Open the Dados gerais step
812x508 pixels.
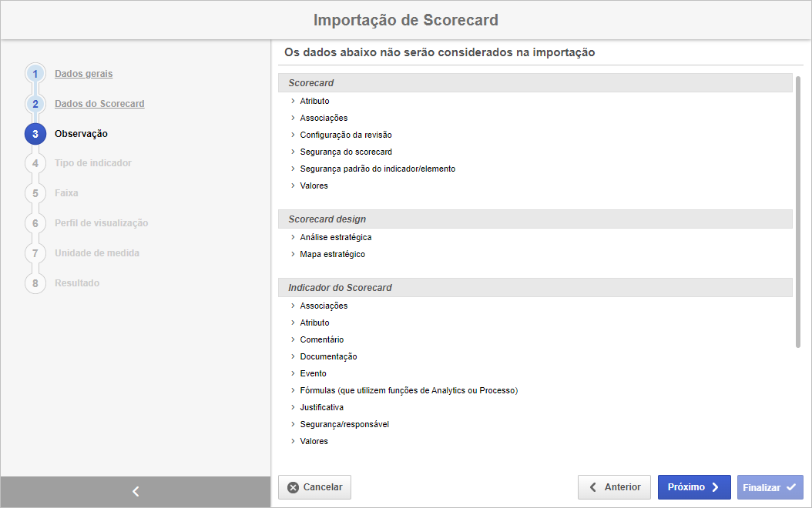coord(83,74)
